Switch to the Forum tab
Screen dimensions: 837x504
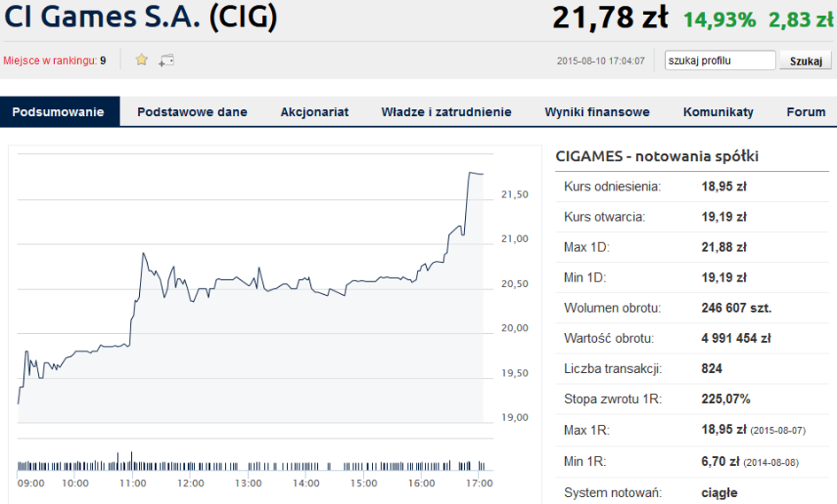point(805,112)
